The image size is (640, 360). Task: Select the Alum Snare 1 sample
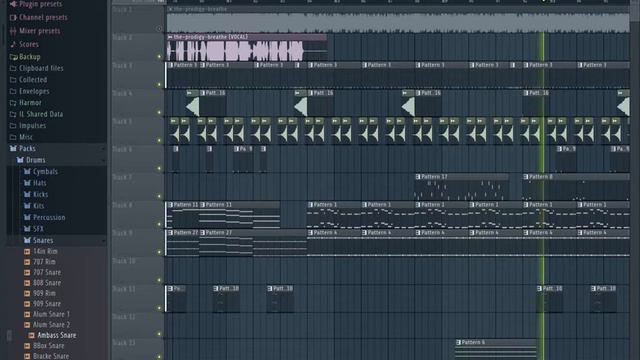point(51,314)
